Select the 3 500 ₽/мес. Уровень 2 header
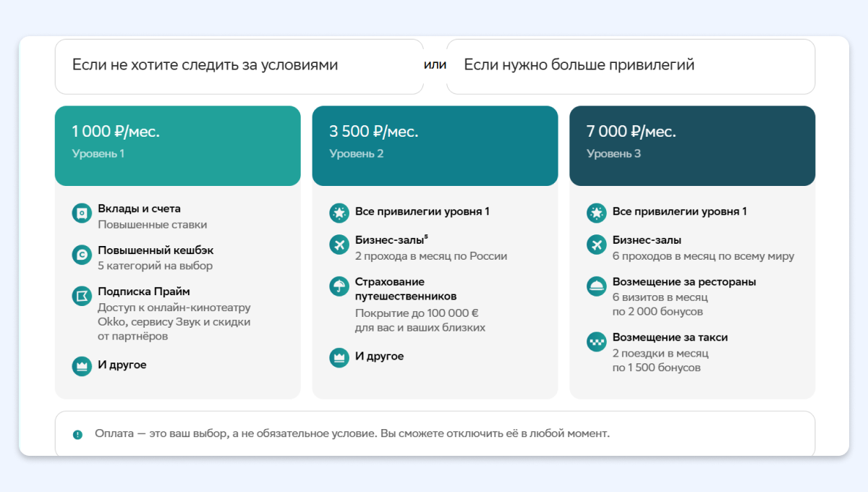Viewport: 868px width, 492px height. (435, 145)
